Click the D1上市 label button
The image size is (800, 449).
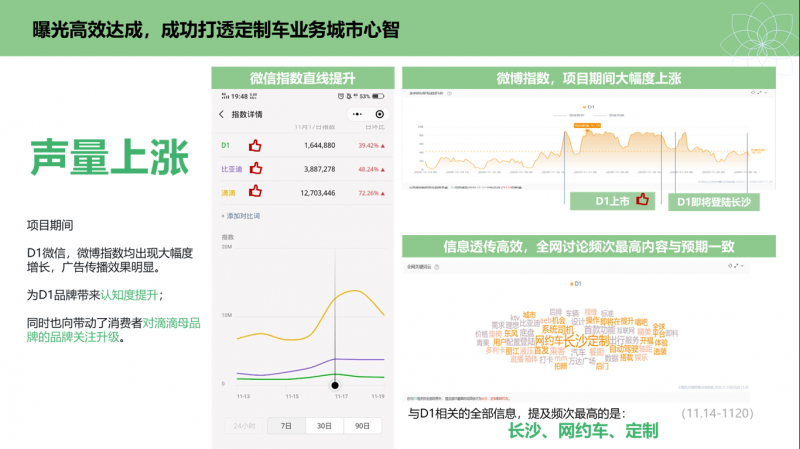pos(612,201)
